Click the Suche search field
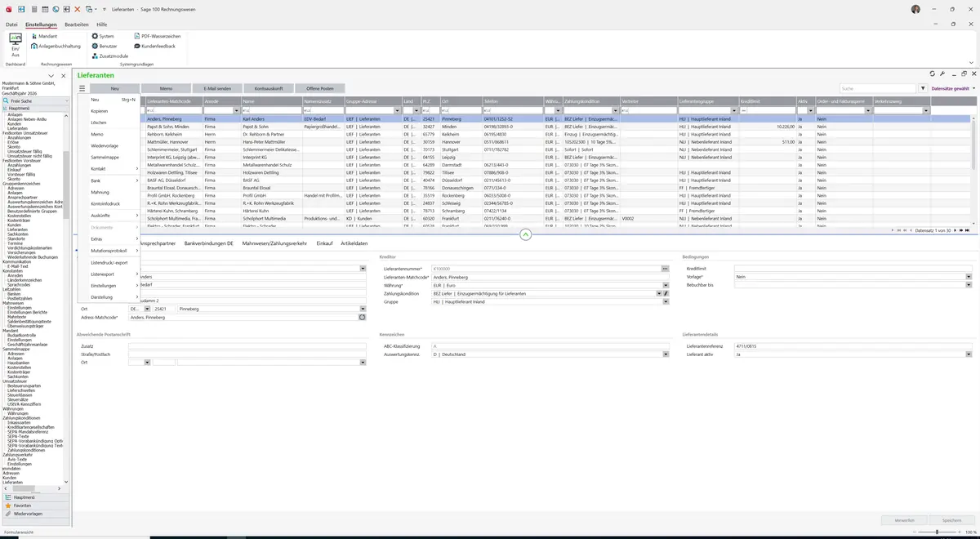Screen dimensions: 980x539 (879, 88)
